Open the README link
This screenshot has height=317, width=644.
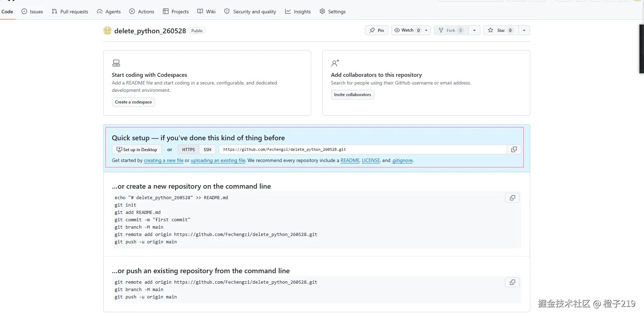click(x=350, y=160)
